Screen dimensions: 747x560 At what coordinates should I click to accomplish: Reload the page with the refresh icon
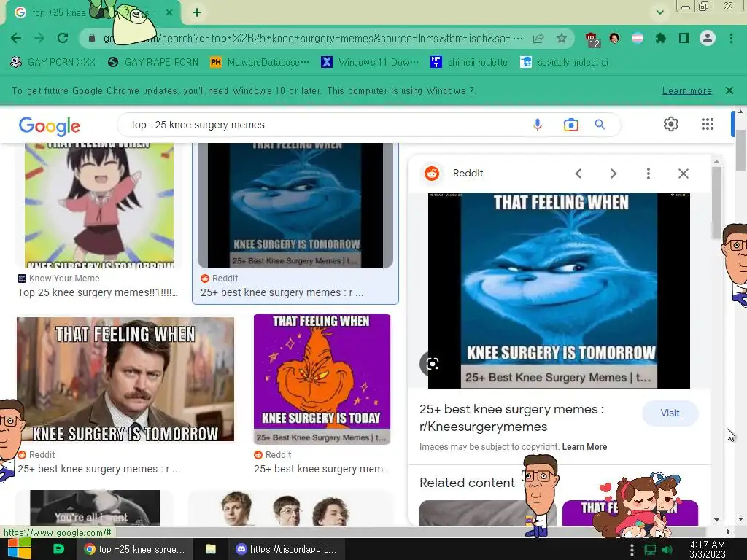[63, 38]
